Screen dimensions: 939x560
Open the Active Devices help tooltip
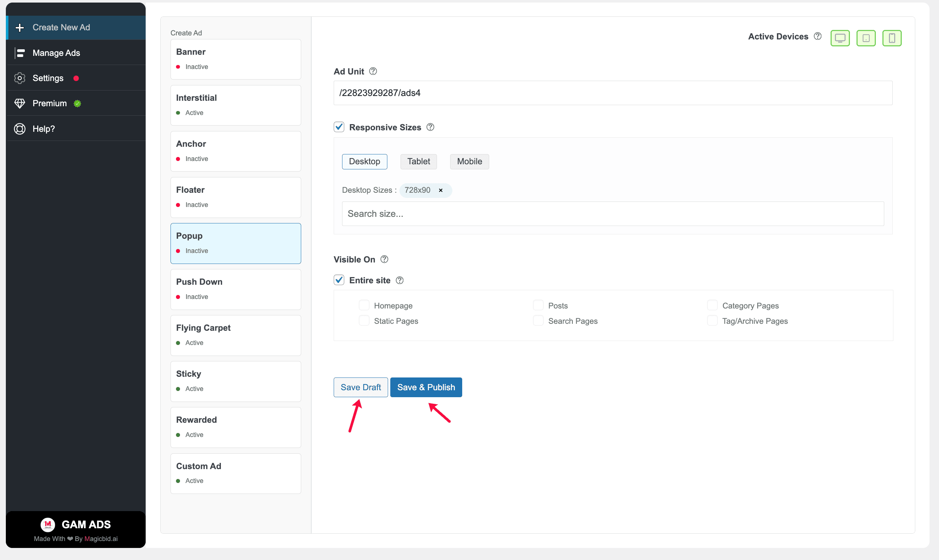[817, 36]
